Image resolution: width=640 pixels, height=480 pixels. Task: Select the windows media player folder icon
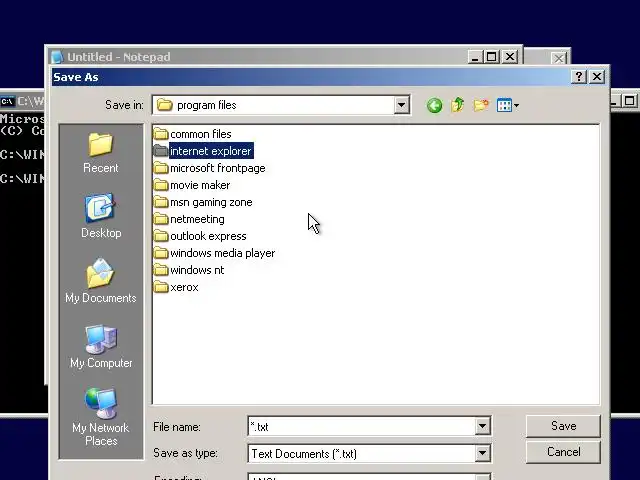coord(161,253)
